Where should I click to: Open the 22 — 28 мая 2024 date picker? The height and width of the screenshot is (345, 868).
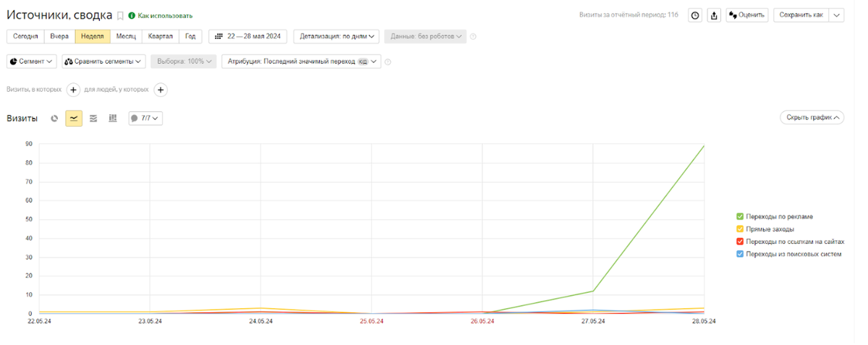(248, 36)
